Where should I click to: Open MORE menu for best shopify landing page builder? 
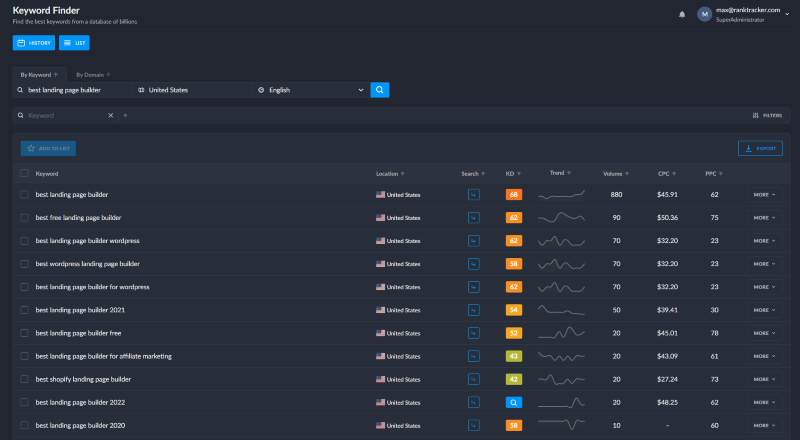point(764,379)
